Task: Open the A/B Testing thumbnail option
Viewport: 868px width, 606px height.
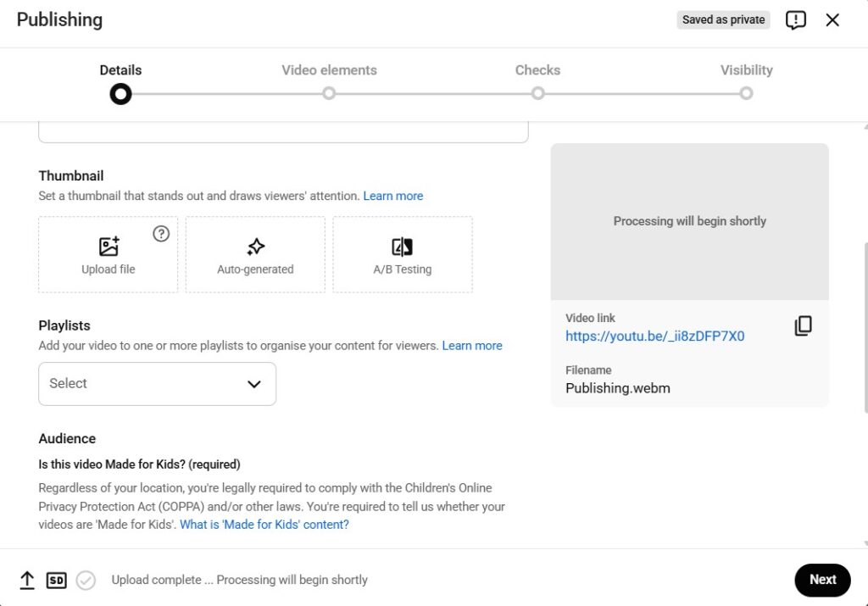Action: 403,254
